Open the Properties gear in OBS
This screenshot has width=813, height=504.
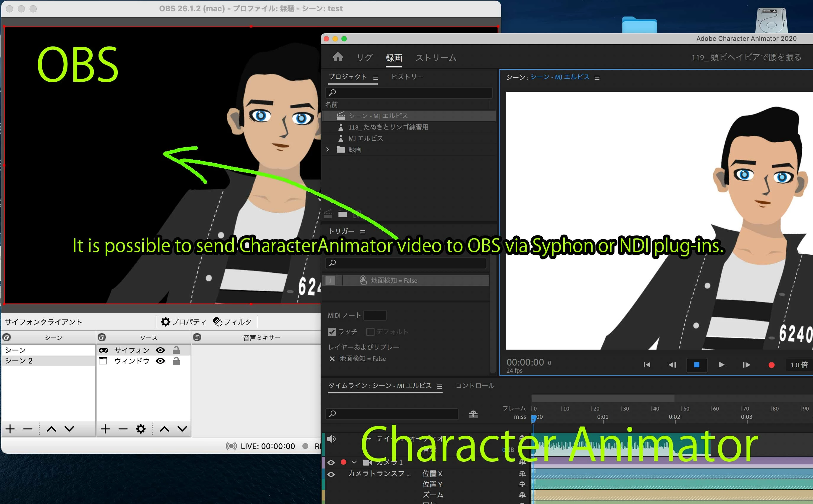click(x=165, y=322)
